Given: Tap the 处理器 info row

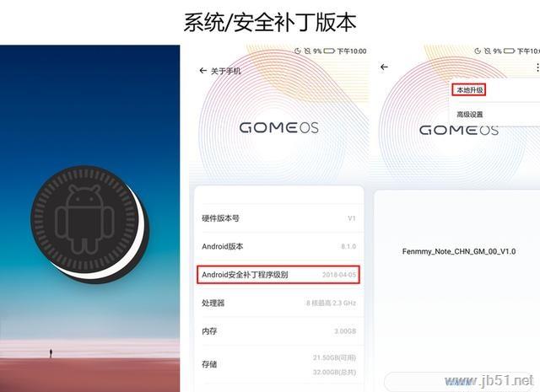Looking at the screenshot, I should tap(278, 303).
